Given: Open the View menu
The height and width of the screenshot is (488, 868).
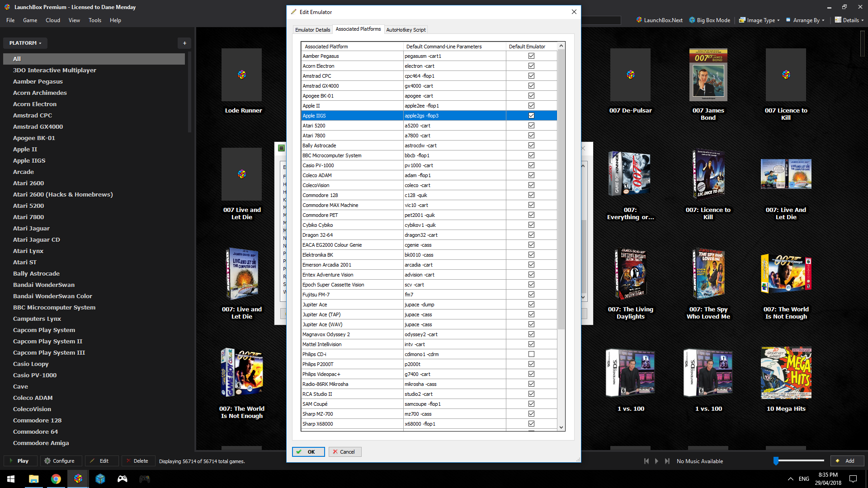Looking at the screenshot, I should (x=74, y=20).
